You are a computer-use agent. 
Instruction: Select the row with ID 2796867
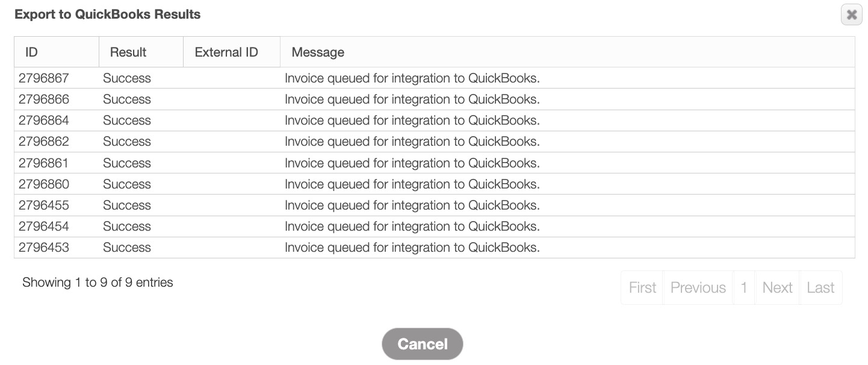click(44, 78)
